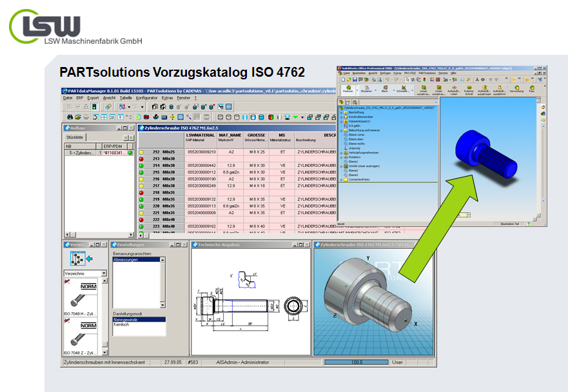Expand the ConnectionPoints folder in feature tree
The width and height of the screenshot is (568, 392).
(x=341, y=179)
